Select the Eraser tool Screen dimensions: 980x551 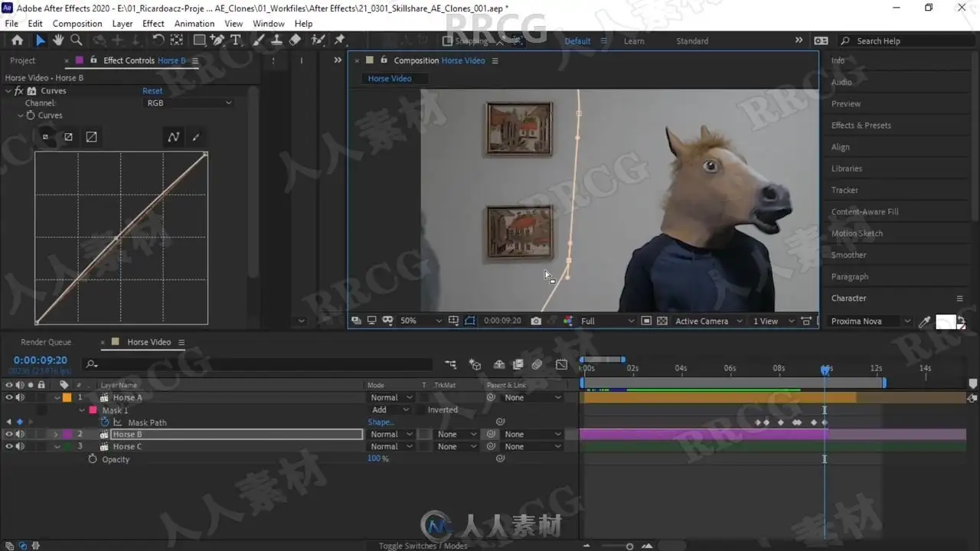point(296,41)
